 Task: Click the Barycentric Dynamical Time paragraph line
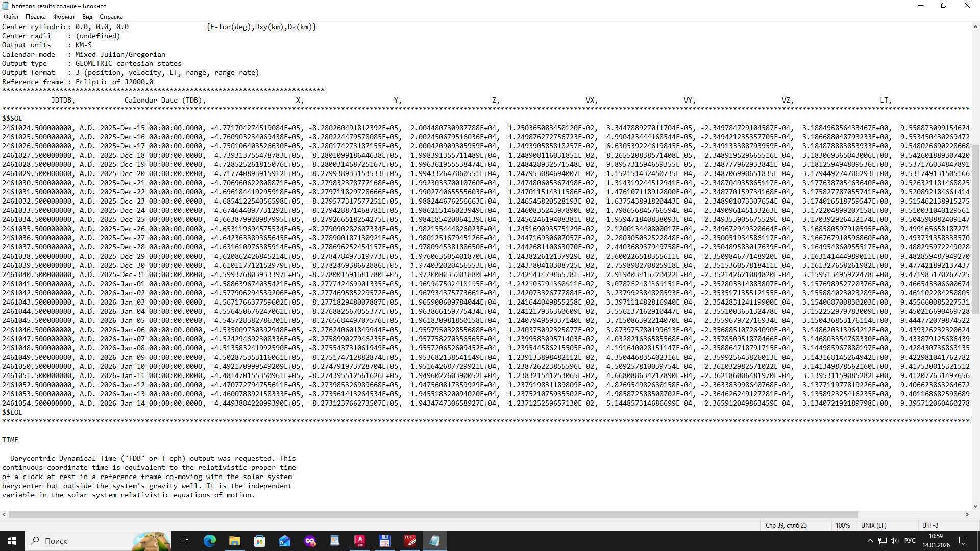coord(153,458)
